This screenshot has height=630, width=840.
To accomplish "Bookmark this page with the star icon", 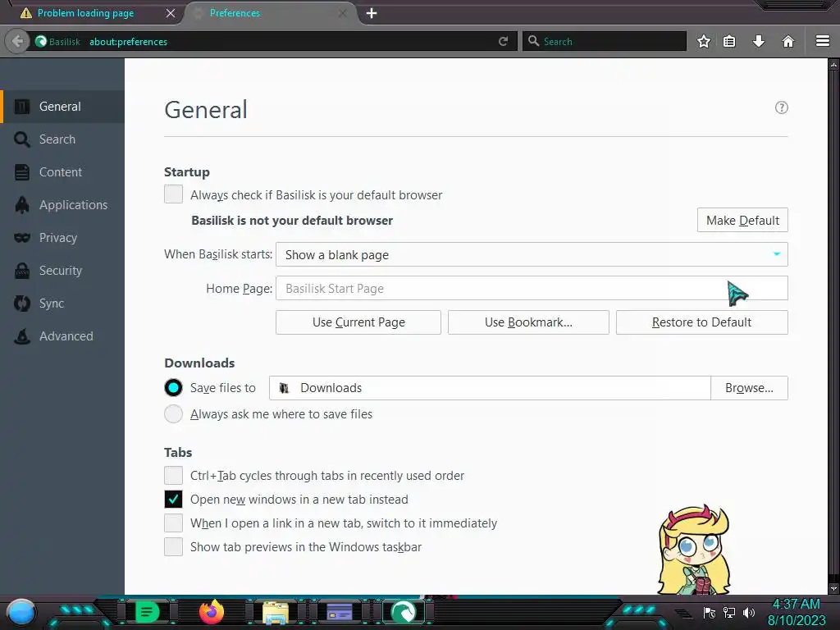I will point(703,41).
